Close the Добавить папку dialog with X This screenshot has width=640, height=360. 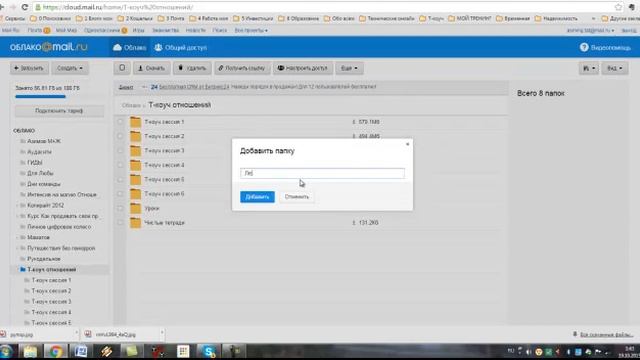point(407,144)
